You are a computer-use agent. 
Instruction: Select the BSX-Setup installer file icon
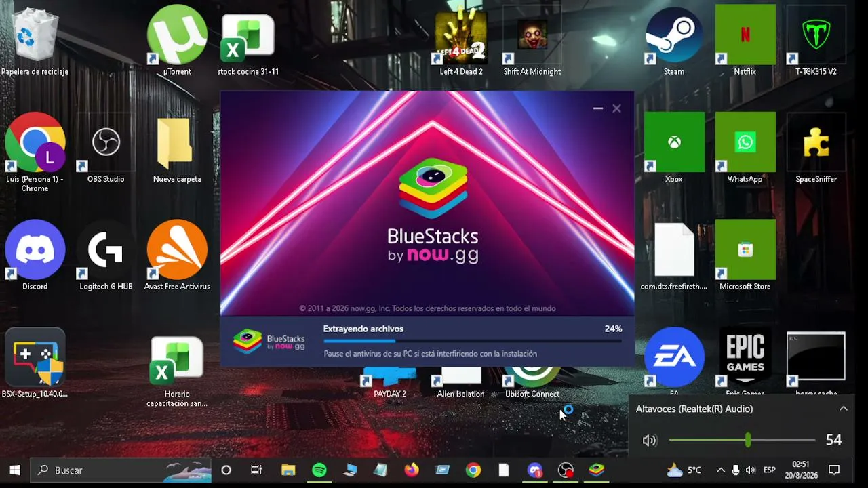tap(35, 363)
